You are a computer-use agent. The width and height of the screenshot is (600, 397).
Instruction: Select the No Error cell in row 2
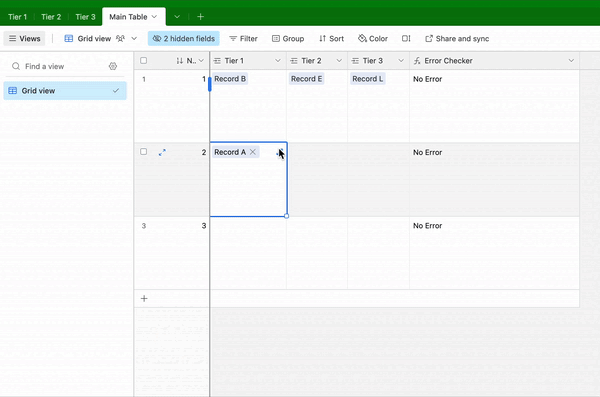[x=494, y=180]
